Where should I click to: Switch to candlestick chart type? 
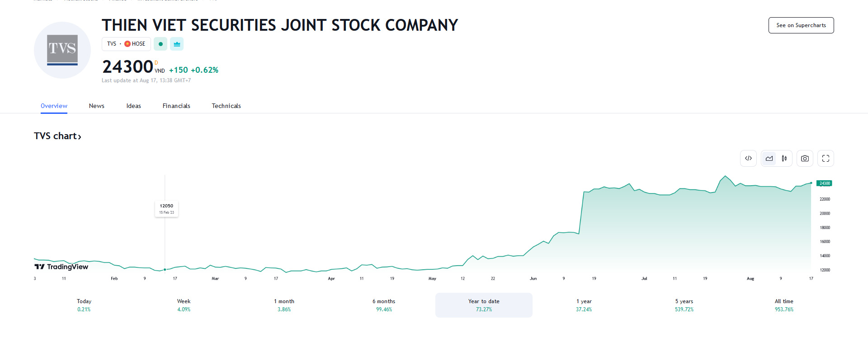pos(784,159)
